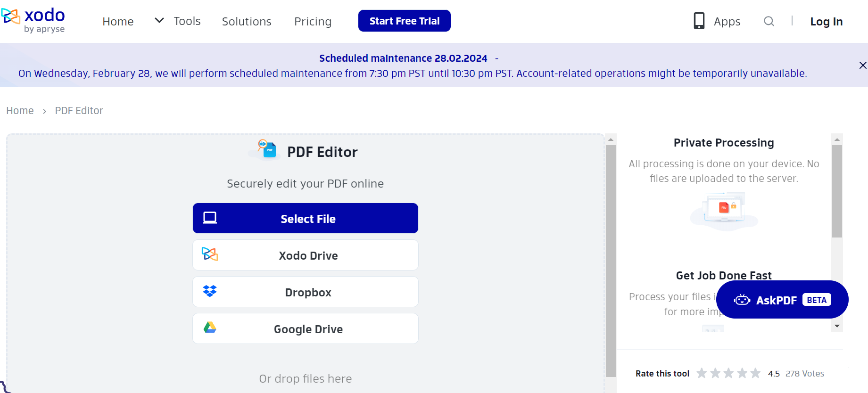Go to Home in navigation bar

[118, 22]
